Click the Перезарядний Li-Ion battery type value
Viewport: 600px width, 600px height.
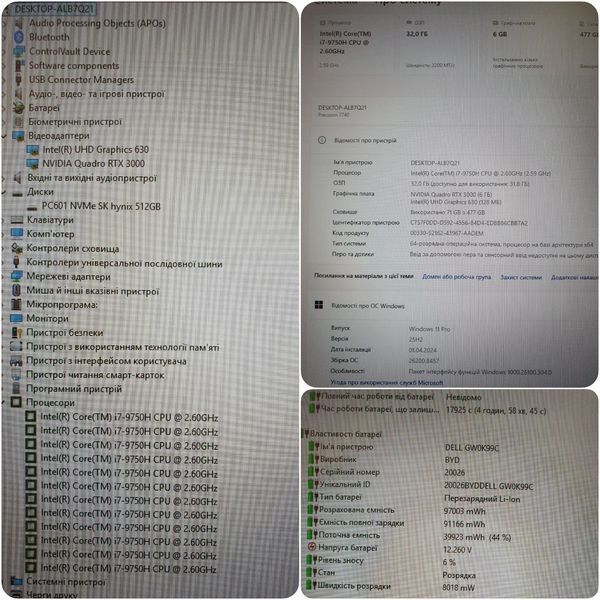482,499
